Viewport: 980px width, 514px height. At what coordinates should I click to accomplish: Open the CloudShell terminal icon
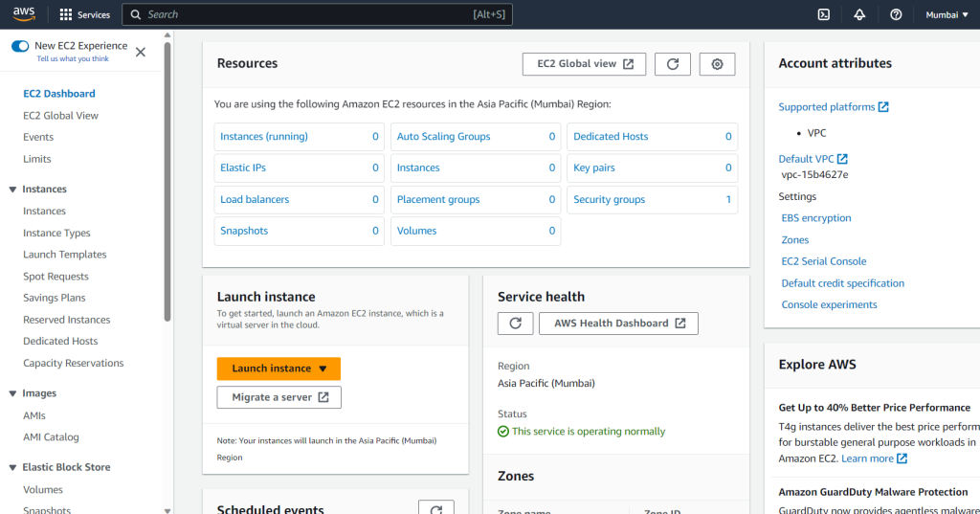pos(823,14)
